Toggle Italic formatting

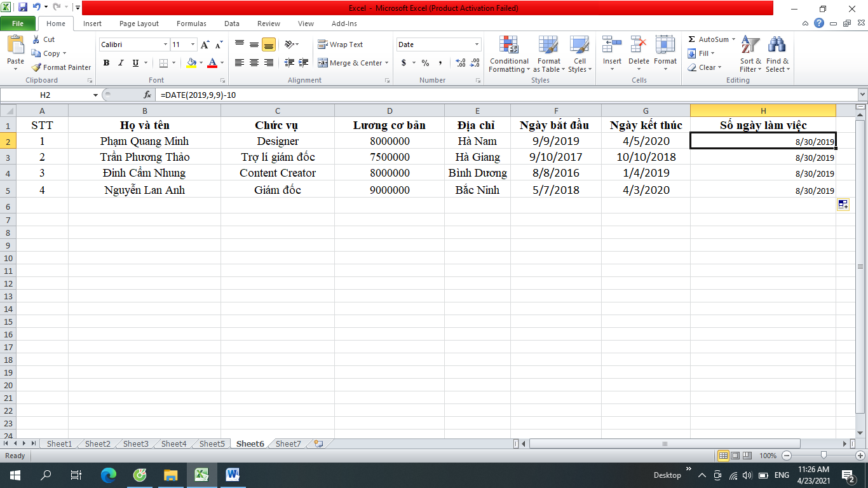click(x=121, y=63)
